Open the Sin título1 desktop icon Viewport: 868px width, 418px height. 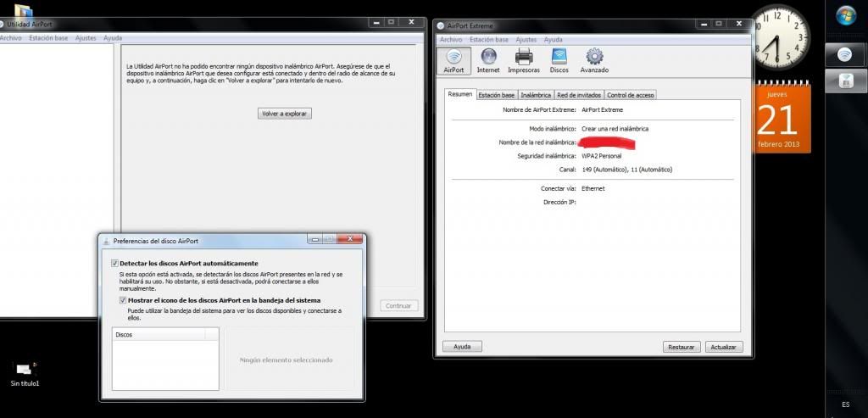(x=25, y=374)
